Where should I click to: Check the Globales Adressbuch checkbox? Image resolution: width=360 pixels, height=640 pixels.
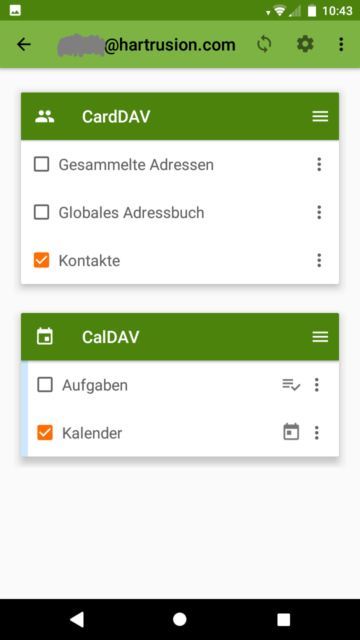pos(41,212)
